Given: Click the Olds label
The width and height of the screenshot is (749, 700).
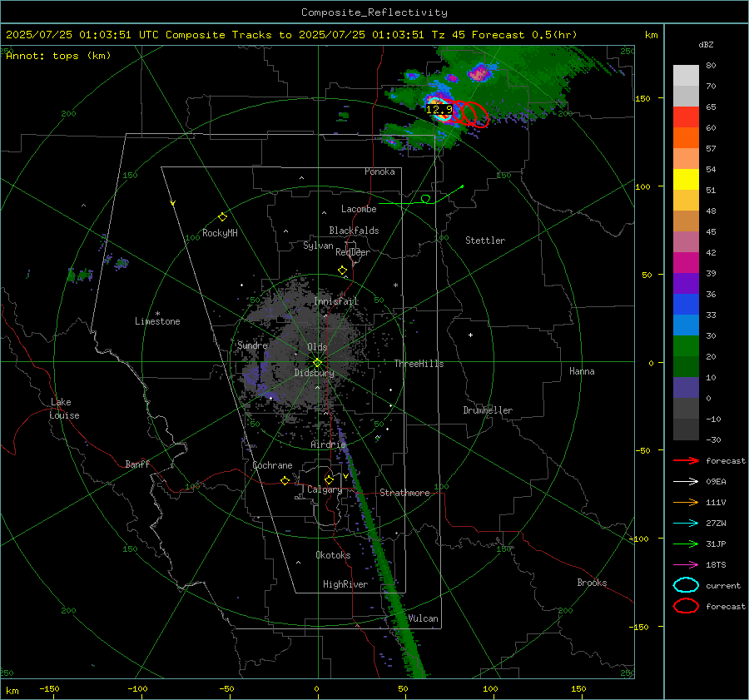Looking at the screenshot, I should (317, 347).
